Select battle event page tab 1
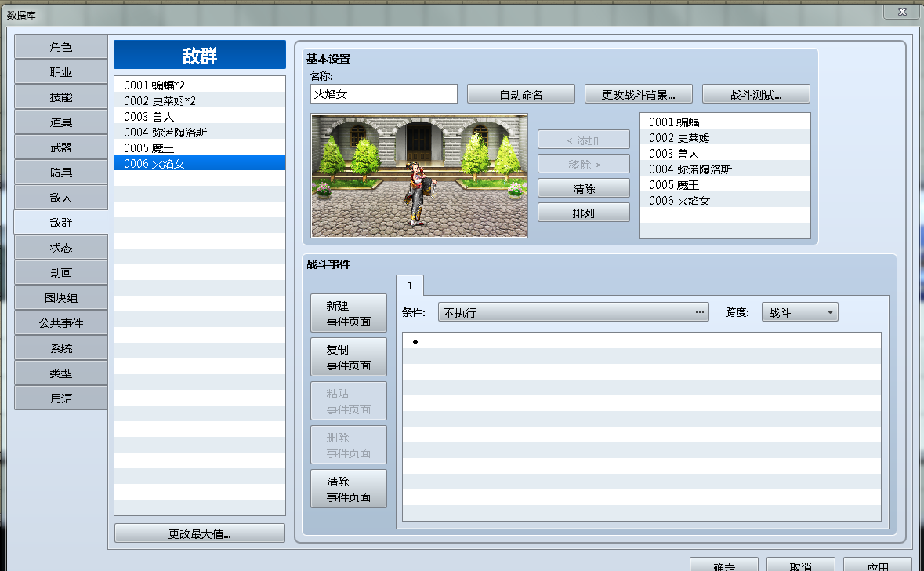Screen dimensions: 924x571 [410, 285]
